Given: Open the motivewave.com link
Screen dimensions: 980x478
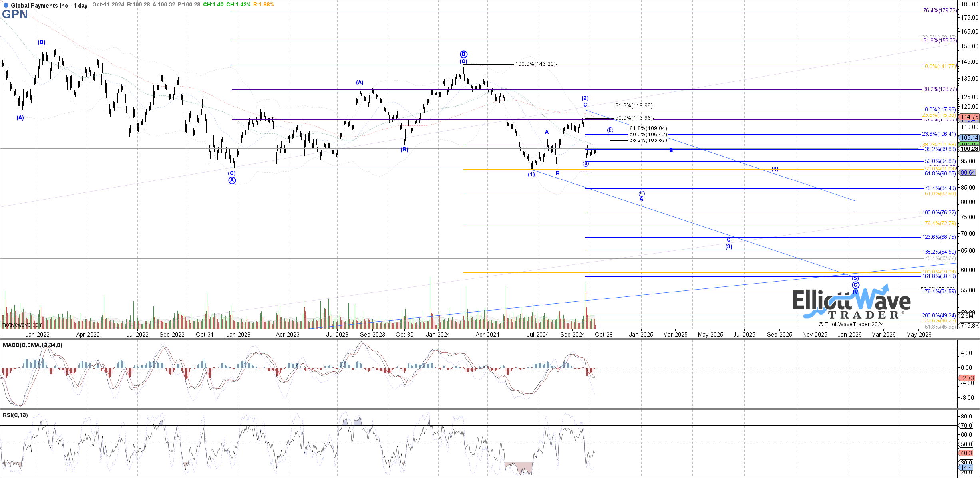Looking at the screenshot, I should click(22, 325).
